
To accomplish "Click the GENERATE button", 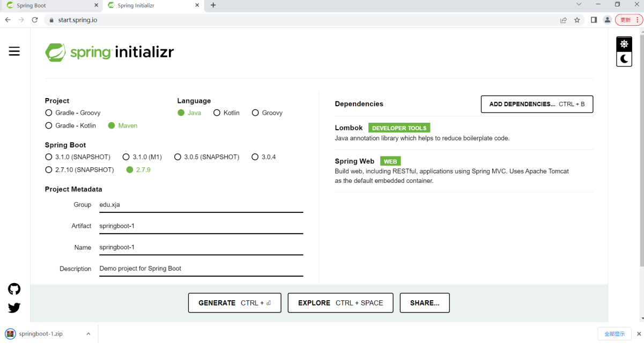I will [x=234, y=303].
